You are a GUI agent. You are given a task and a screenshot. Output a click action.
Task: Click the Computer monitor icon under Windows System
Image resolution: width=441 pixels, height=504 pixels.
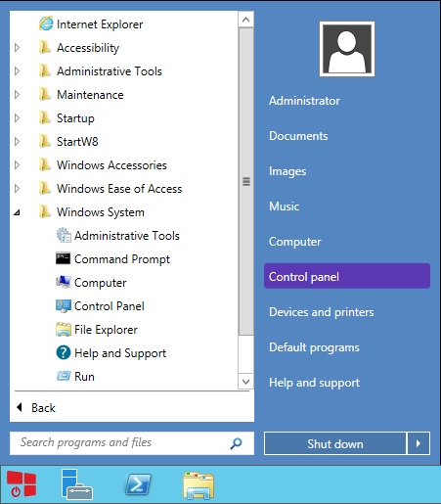pyautogui.click(x=64, y=282)
